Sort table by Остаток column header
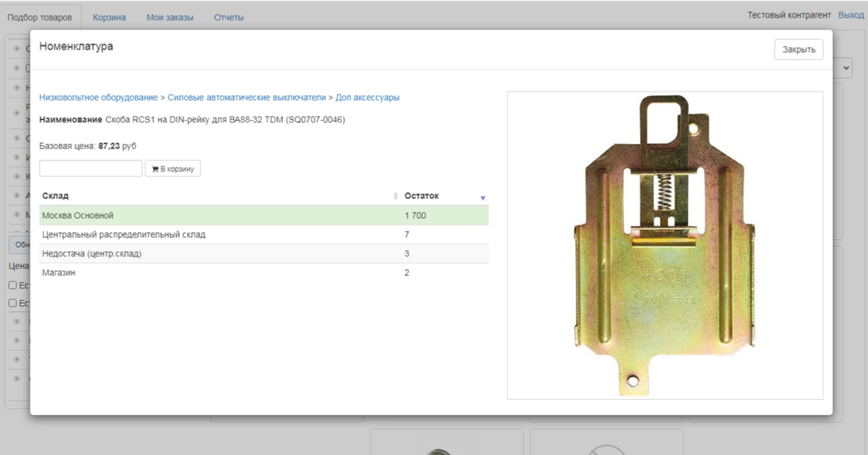 445,196
